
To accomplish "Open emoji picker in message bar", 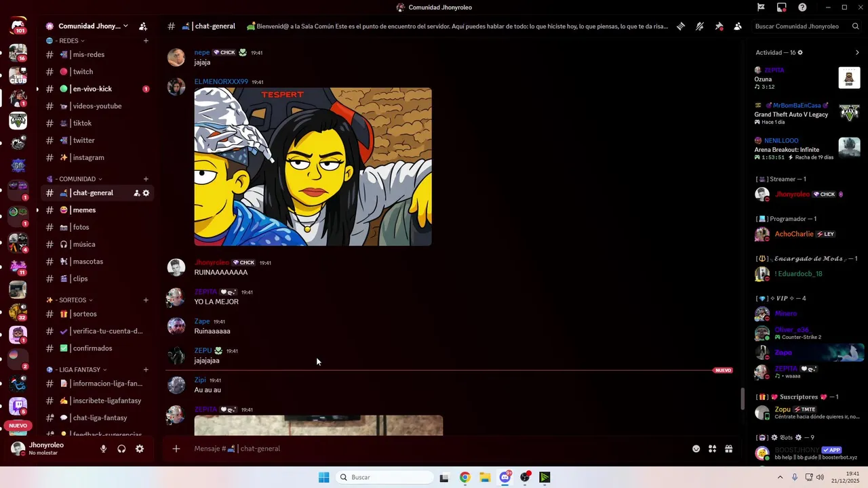I will [696, 449].
